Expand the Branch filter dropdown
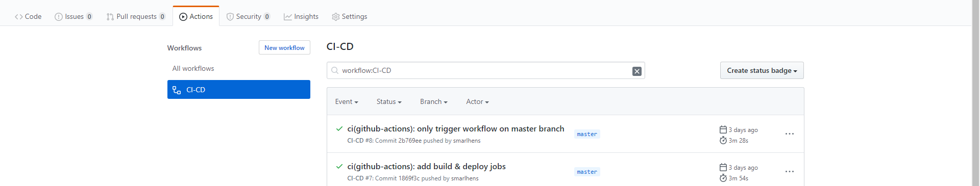This screenshot has height=186, width=980. click(x=434, y=102)
